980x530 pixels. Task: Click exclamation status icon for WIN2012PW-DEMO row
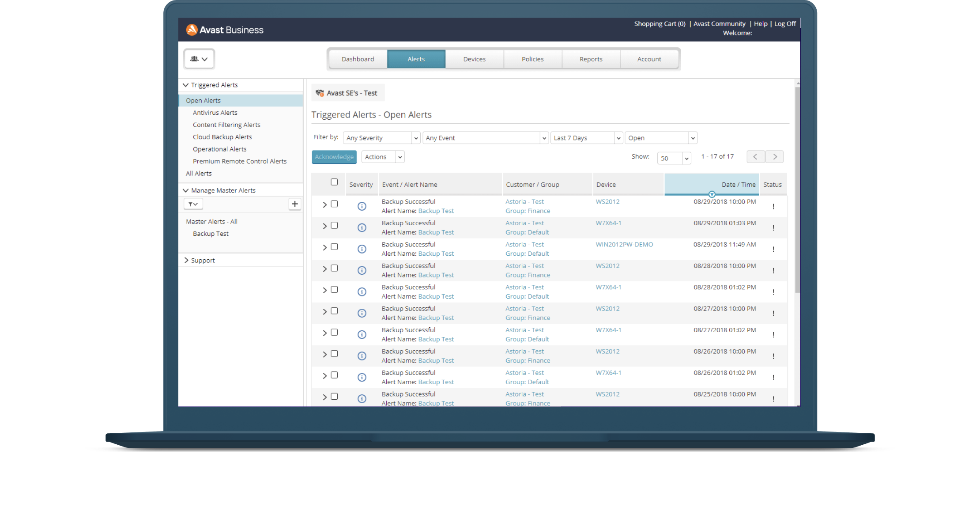click(773, 250)
